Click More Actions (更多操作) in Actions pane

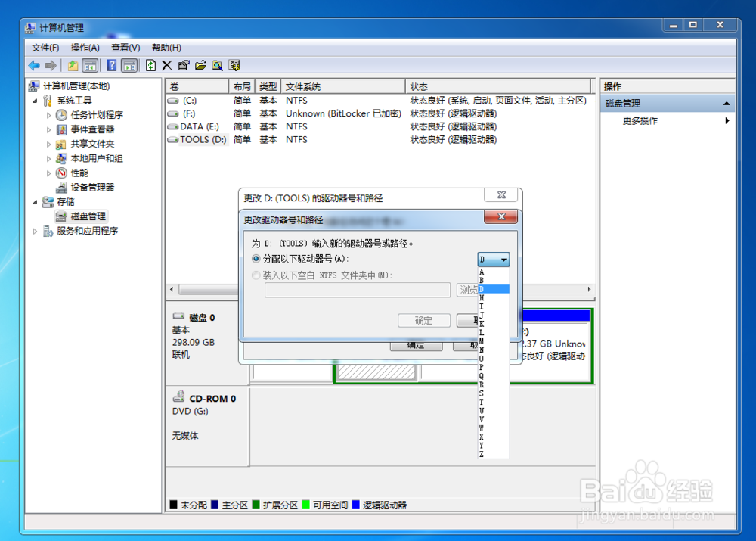click(640, 120)
